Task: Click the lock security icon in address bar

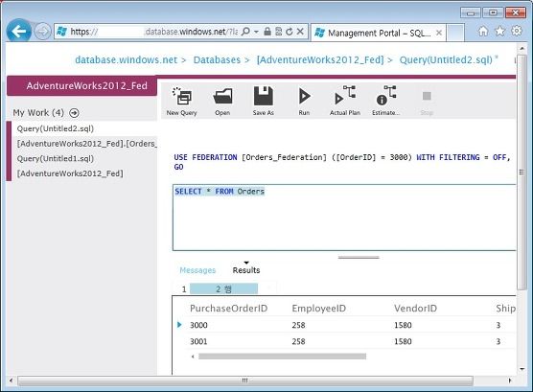Action: tap(267, 32)
